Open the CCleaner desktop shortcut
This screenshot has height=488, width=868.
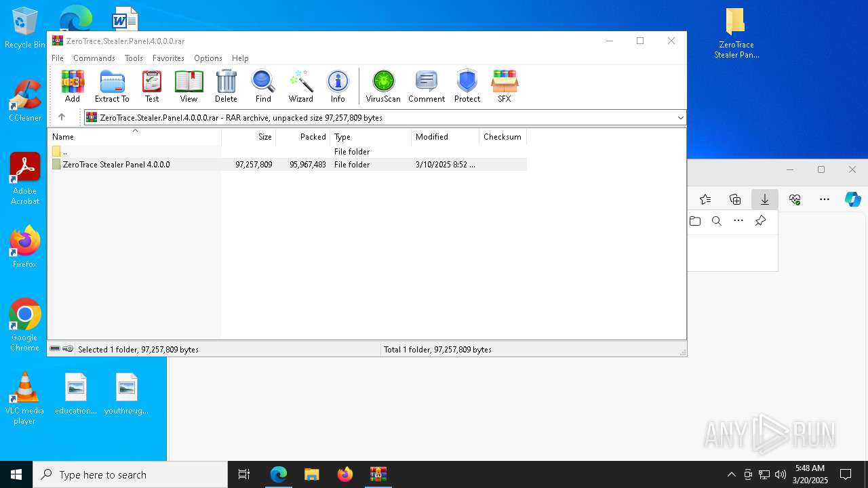click(25, 101)
